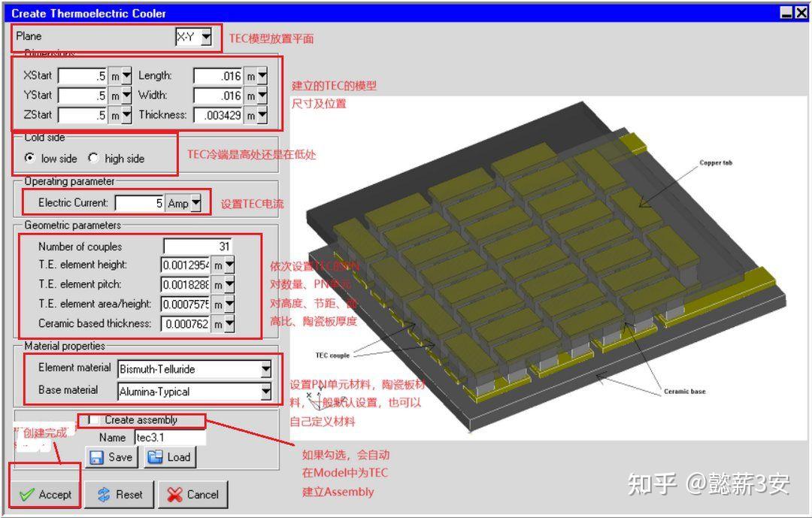Click the Load folder icon
Image resolution: width=812 pixels, height=518 pixels.
(155, 457)
